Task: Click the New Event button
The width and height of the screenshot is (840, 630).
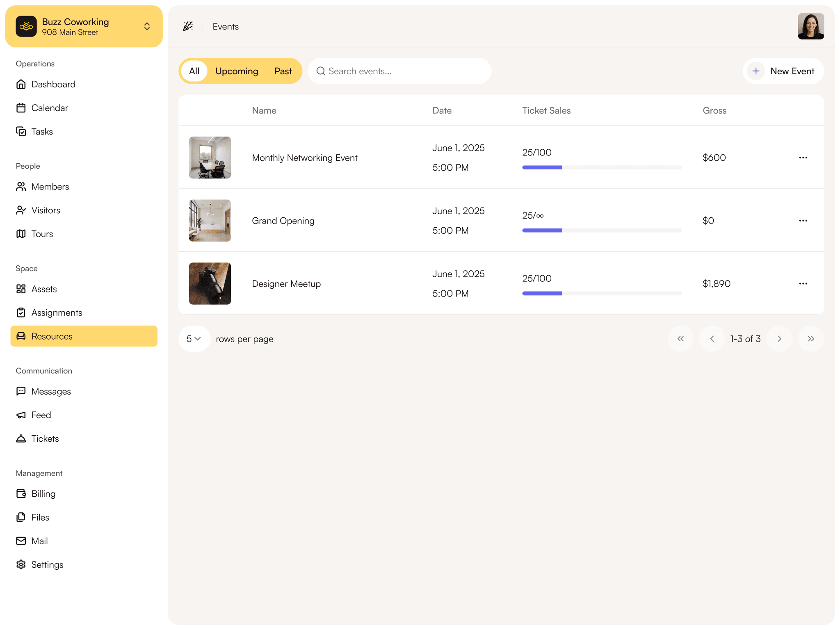Action: click(x=783, y=71)
